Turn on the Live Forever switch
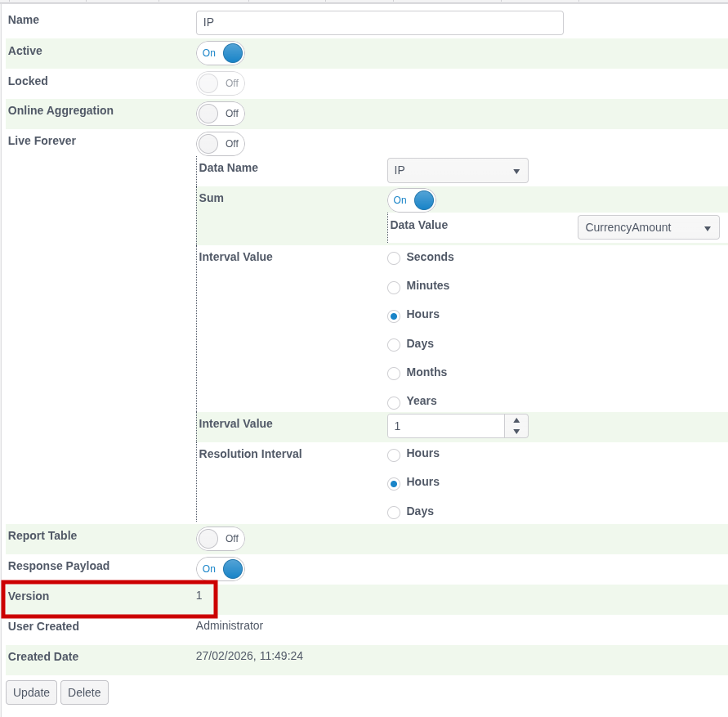 (x=221, y=144)
